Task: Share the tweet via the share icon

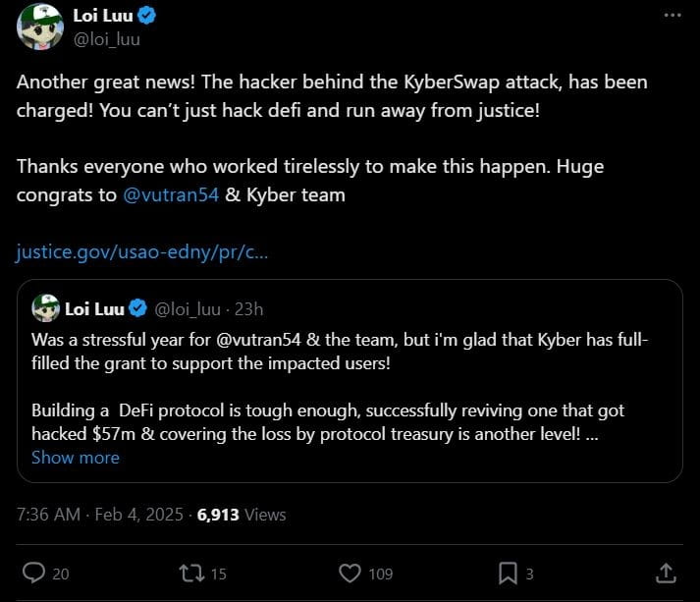Action: (665, 572)
